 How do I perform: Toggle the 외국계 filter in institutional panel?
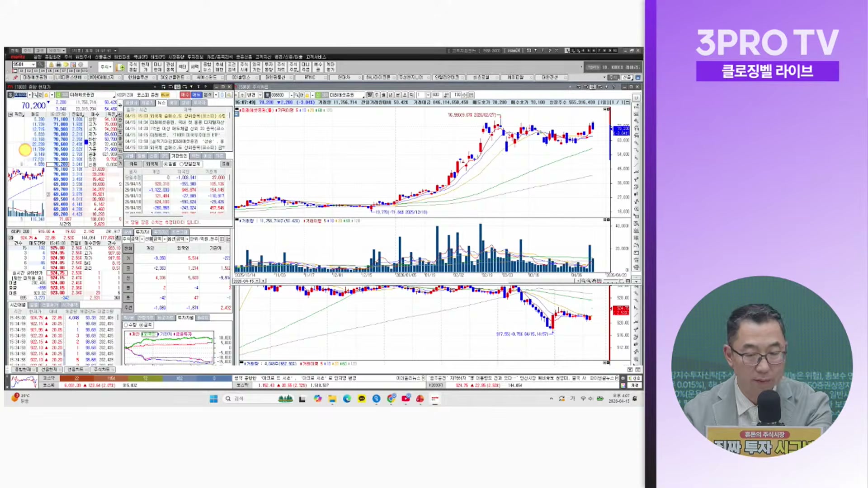[x=152, y=164]
